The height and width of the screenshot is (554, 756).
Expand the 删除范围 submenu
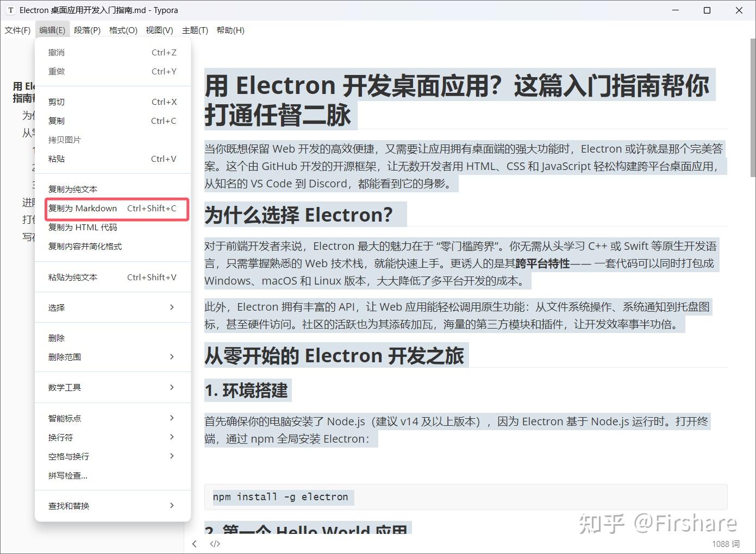(113, 357)
